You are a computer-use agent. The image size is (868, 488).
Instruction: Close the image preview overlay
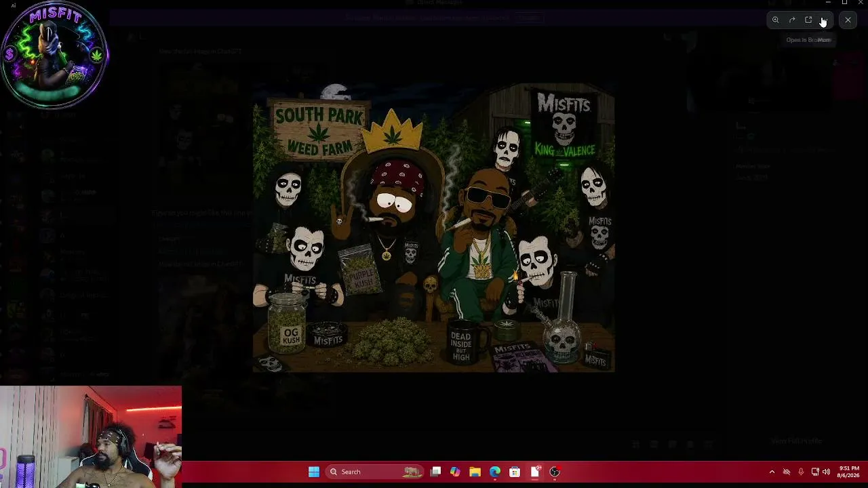848,20
